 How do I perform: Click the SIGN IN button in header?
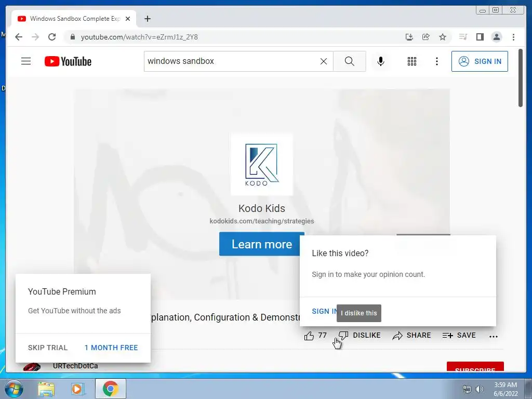coord(480,61)
